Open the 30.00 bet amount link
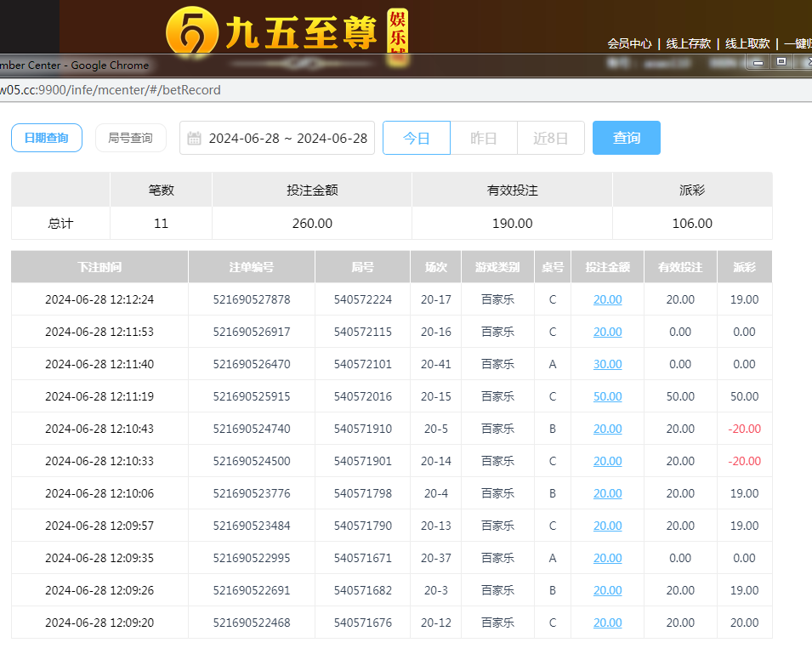The width and height of the screenshot is (812, 654). (607, 364)
